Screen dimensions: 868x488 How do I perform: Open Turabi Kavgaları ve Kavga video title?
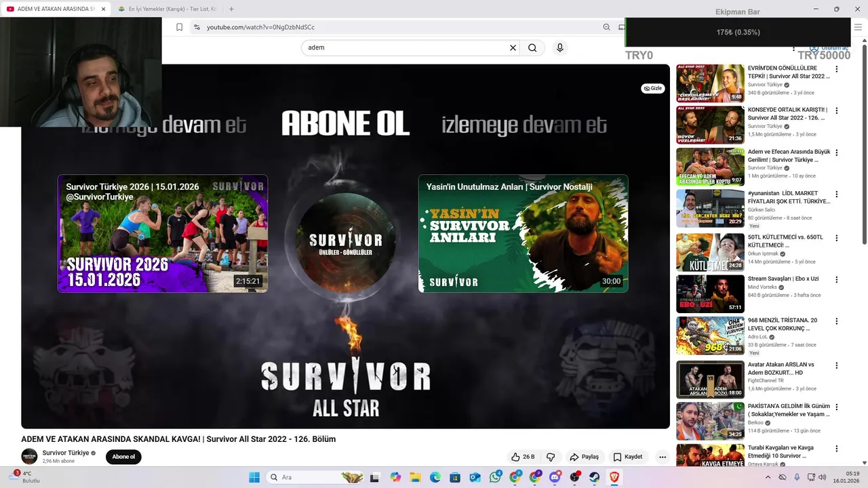point(781,452)
